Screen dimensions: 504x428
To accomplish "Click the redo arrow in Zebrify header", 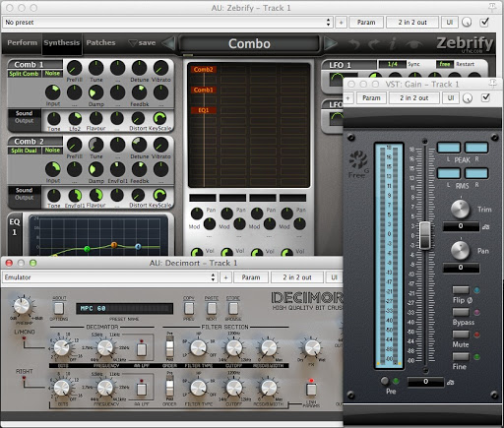I will coord(373,43).
